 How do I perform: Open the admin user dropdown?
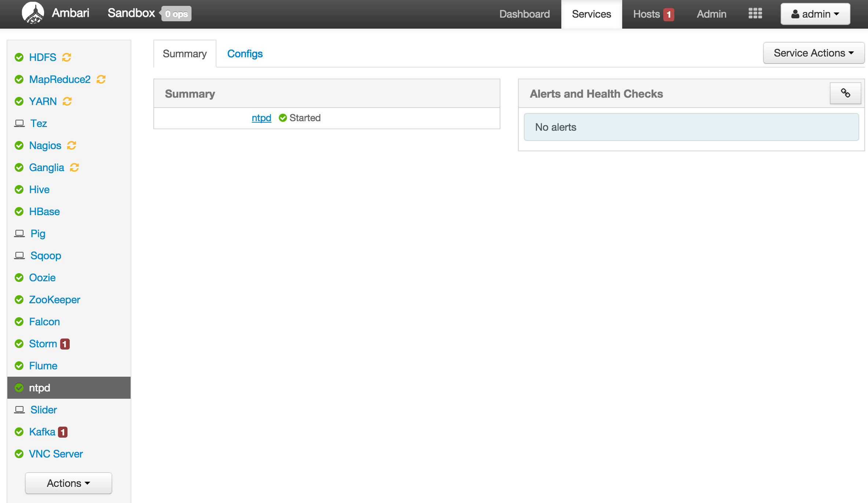tap(815, 14)
